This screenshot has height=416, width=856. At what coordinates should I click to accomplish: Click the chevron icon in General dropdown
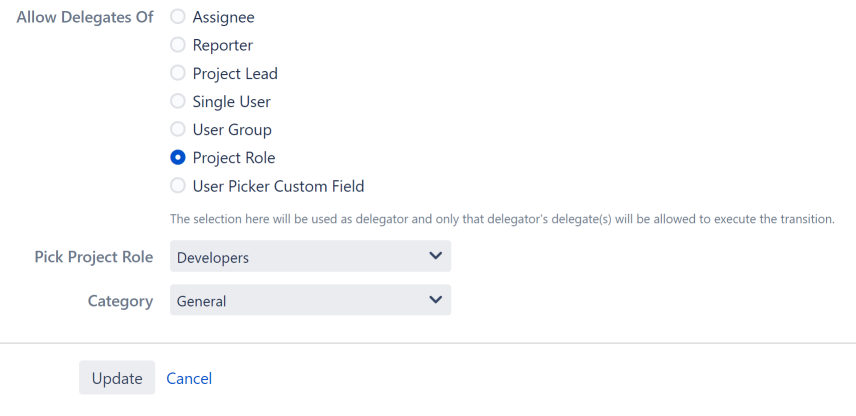coord(435,299)
